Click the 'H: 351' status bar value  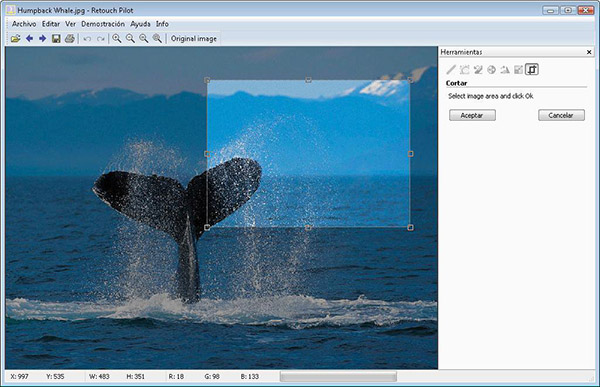tap(136, 377)
